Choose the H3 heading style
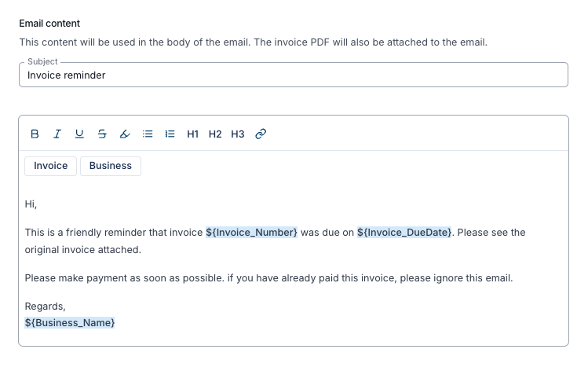 [238, 134]
